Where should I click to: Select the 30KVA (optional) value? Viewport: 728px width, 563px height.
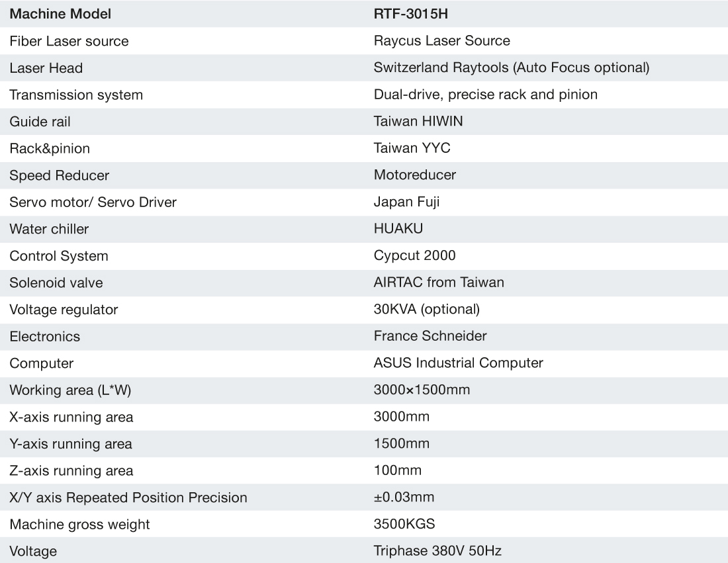(426, 309)
